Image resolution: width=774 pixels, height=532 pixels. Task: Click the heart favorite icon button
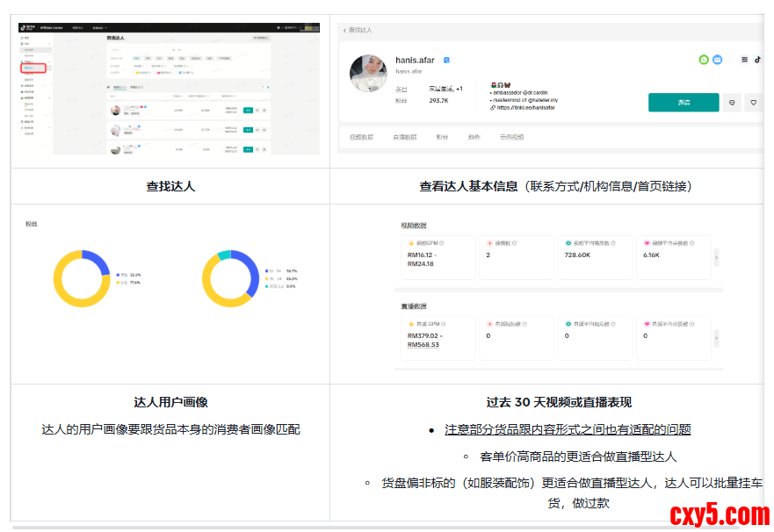(753, 103)
